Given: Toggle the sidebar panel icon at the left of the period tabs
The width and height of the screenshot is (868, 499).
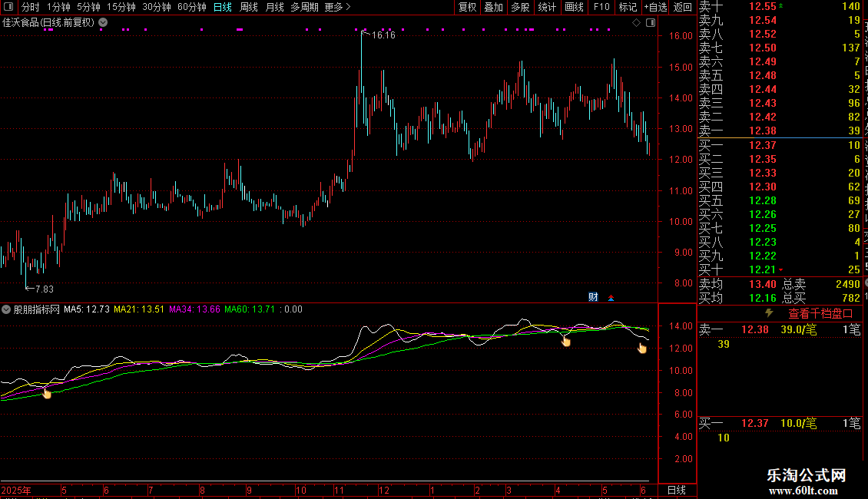Looking at the screenshot, I should point(8,7).
